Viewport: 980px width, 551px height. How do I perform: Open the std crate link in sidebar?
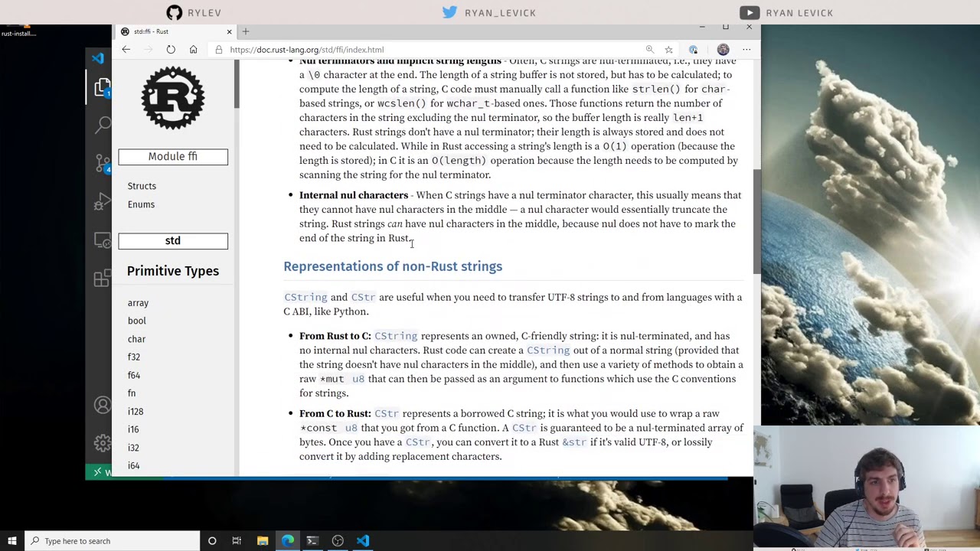tap(173, 240)
